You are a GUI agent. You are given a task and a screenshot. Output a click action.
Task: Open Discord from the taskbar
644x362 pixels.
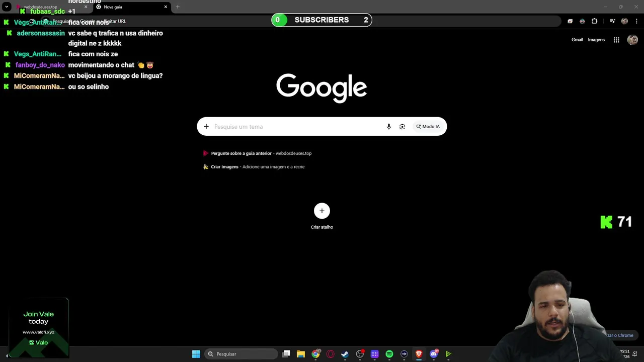point(434,354)
